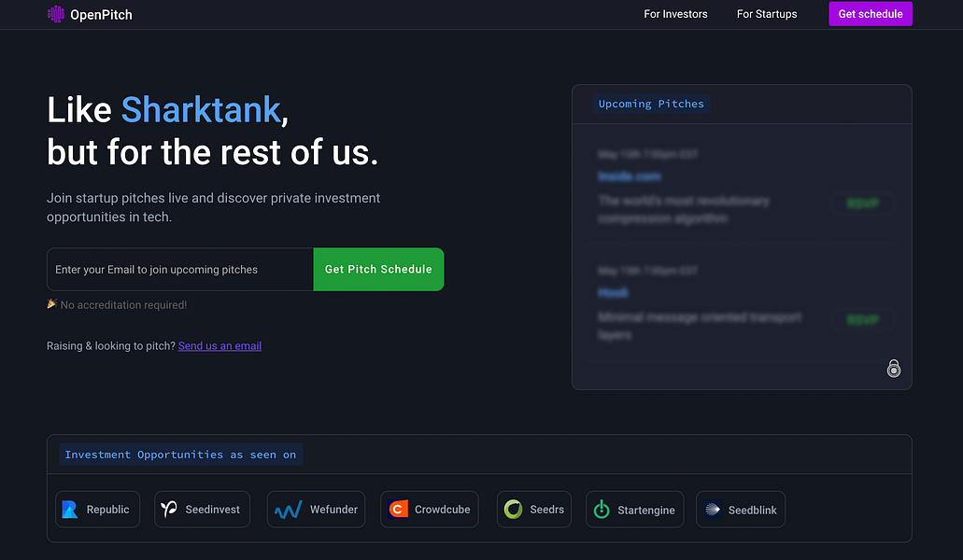Image resolution: width=963 pixels, height=560 pixels.
Task: Click the OpenPitch logo icon
Action: 56,14
